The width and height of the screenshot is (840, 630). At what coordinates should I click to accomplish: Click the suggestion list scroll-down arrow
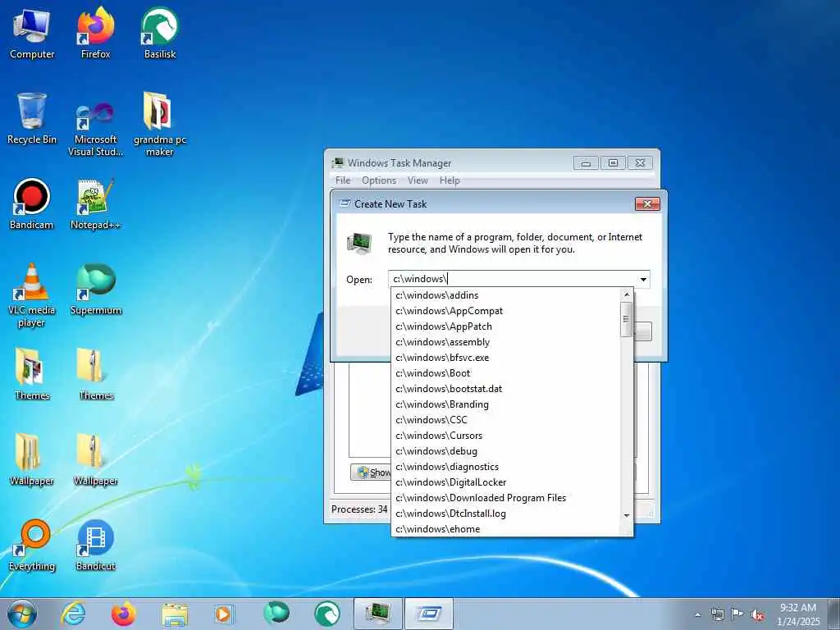[626, 515]
